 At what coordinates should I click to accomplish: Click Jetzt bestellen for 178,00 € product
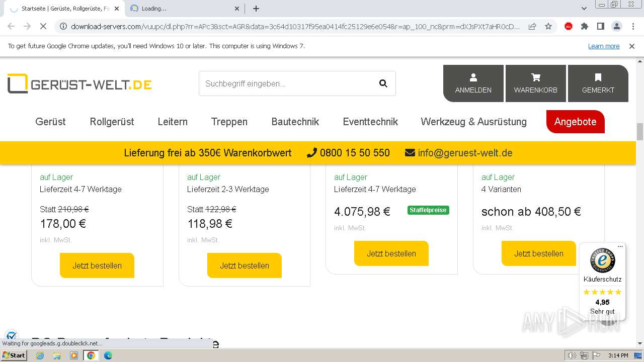tap(97, 265)
